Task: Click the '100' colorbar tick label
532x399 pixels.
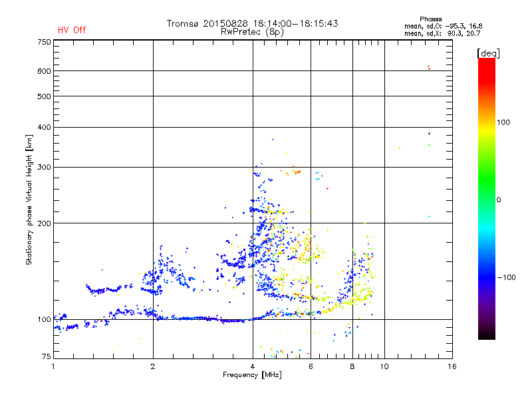Action: (x=503, y=122)
